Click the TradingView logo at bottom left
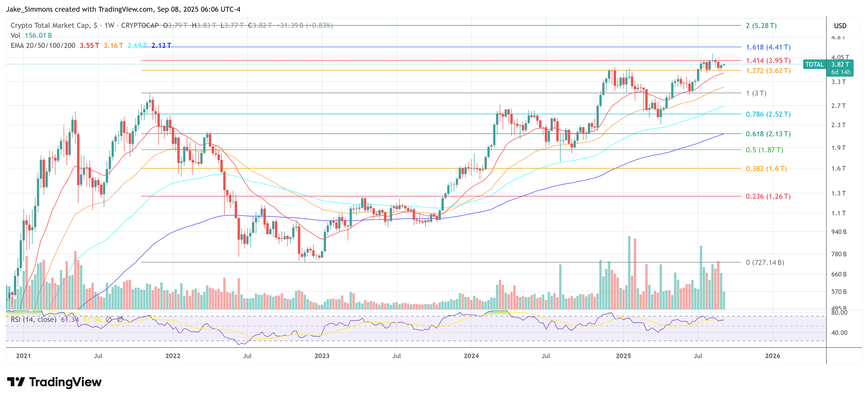The image size is (868, 400). 54,383
